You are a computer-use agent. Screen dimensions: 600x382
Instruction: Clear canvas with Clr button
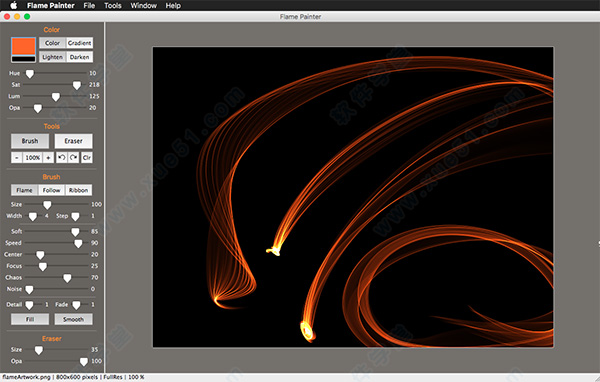[x=87, y=157]
